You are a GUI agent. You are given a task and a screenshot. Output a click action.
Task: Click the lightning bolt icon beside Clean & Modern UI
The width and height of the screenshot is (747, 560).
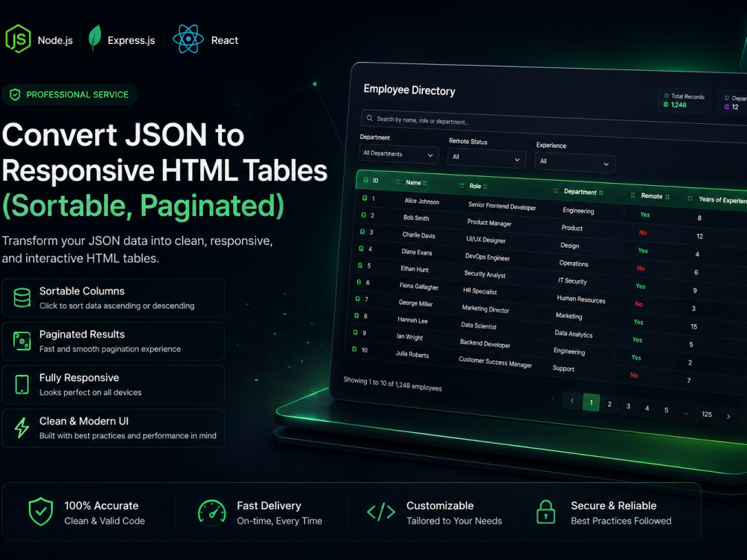coord(22,428)
